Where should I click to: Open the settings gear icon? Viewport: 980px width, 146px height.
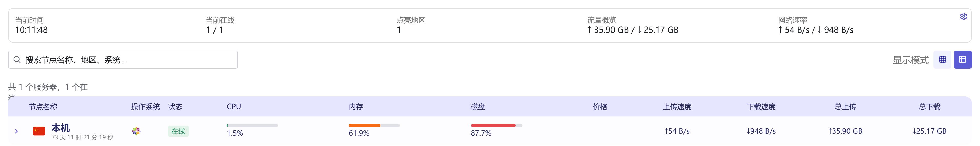pos(963,16)
